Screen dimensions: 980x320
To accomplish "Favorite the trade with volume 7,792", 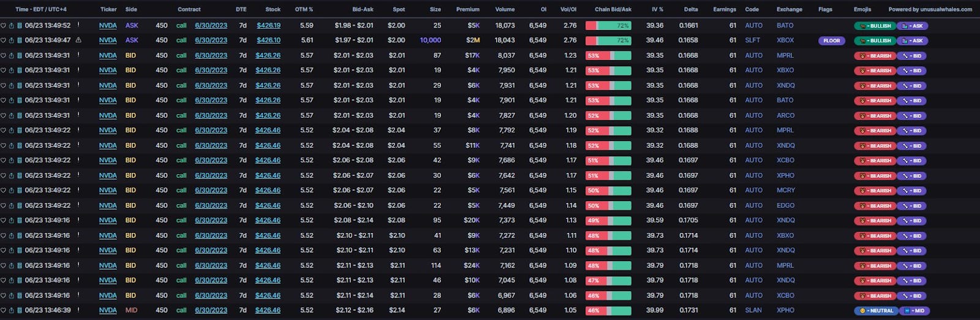I will pyautogui.click(x=3, y=131).
